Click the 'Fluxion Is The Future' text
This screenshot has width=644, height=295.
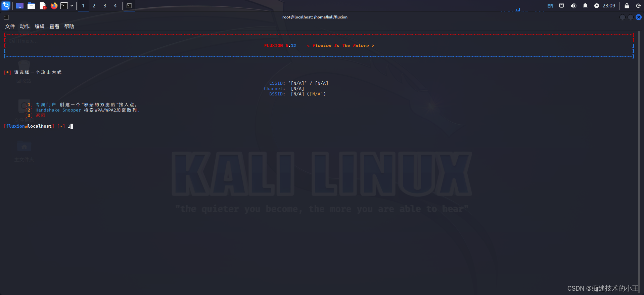coord(340,46)
